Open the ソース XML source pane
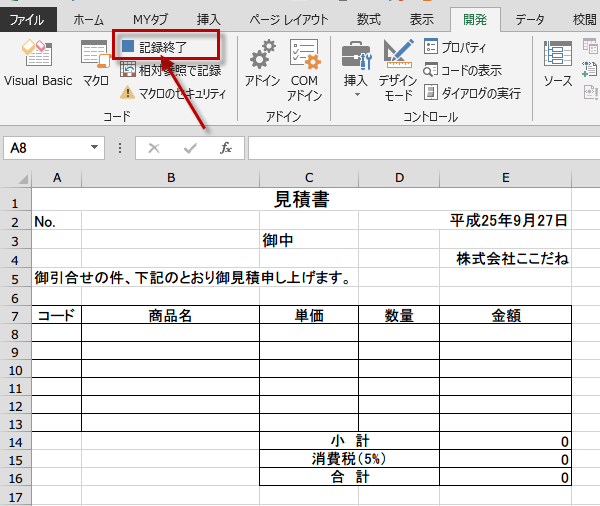 click(x=558, y=63)
